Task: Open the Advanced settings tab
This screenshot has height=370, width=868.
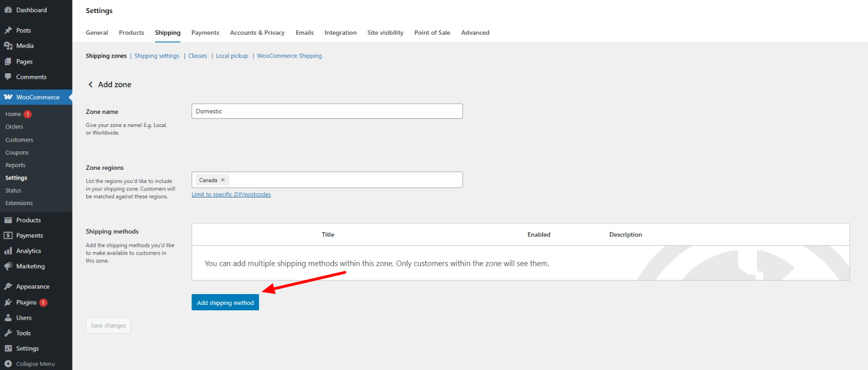Action: point(475,33)
